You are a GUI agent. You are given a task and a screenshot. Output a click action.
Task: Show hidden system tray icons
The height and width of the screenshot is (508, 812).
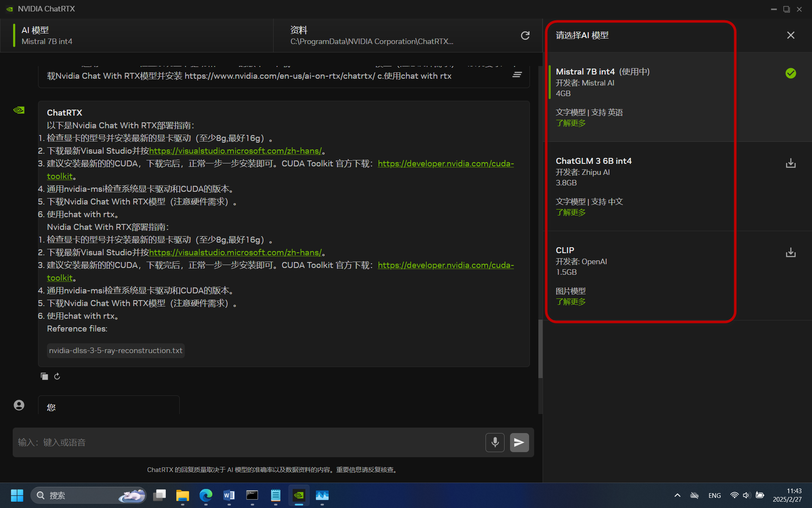point(678,495)
